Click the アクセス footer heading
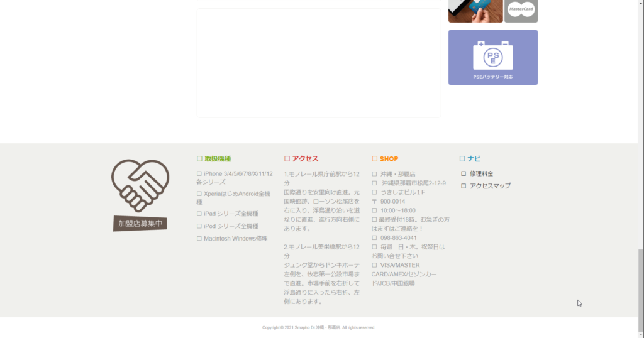The height and width of the screenshot is (338, 644). point(305,159)
